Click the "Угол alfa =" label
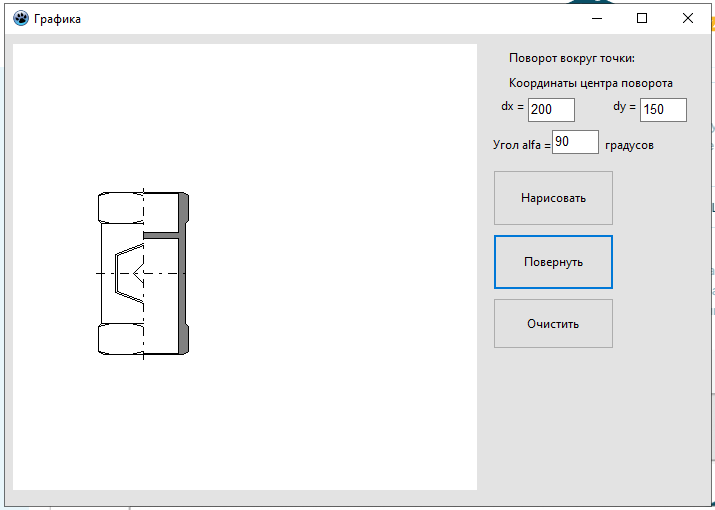 (x=522, y=145)
